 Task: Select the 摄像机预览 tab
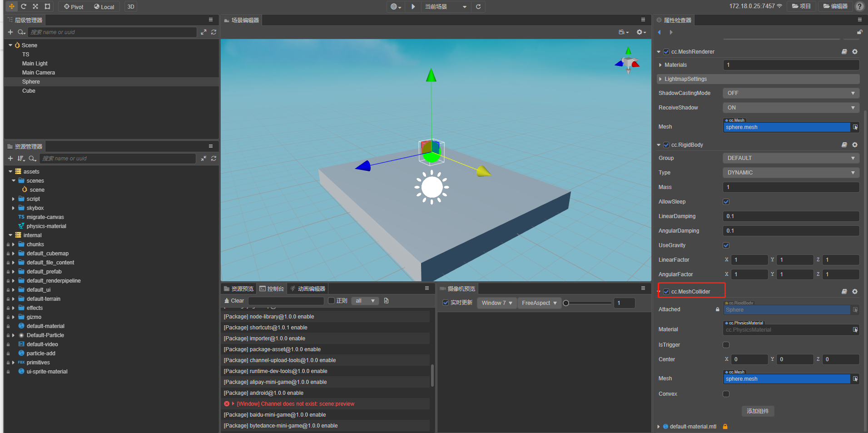[x=457, y=289]
